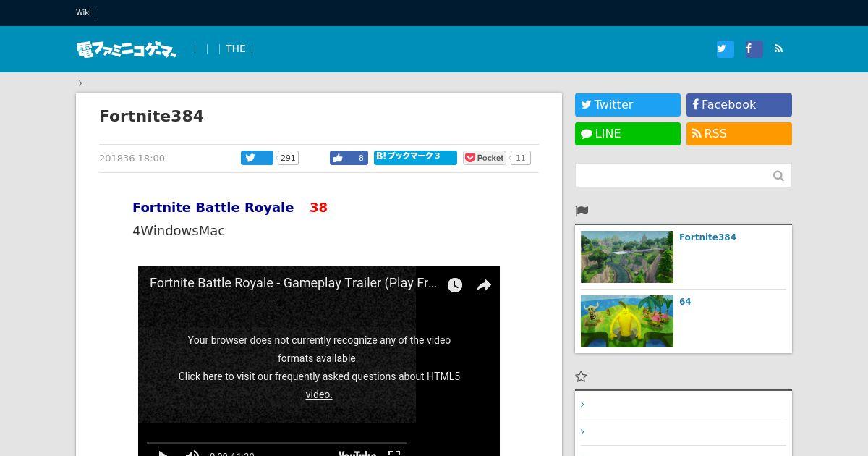This screenshot has width=868, height=456.
Task: Visit the HTML5 video FAQ link
Action: pos(319,385)
